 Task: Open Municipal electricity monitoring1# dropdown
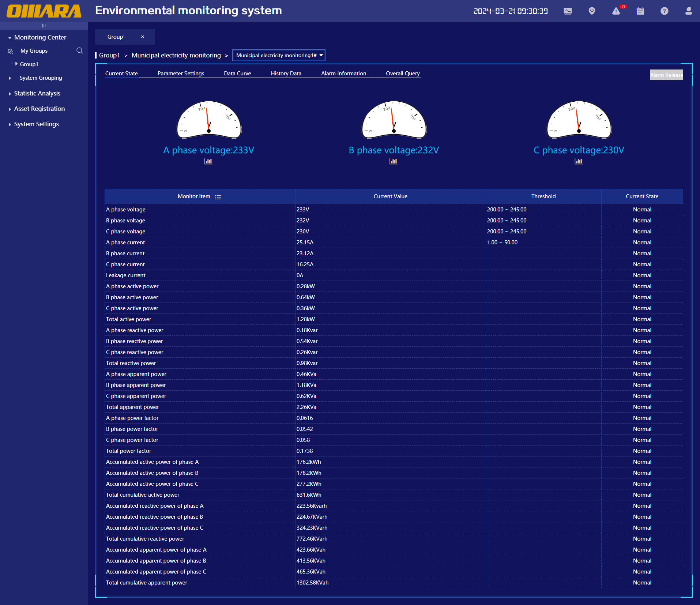pos(279,55)
